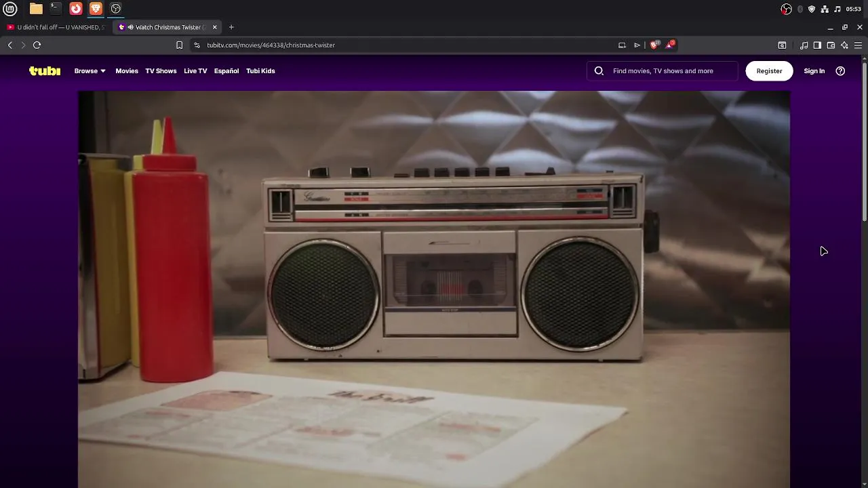This screenshot has height=488, width=868.
Task: Open the shield security tray icon
Action: pyautogui.click(x=812, y=9)
